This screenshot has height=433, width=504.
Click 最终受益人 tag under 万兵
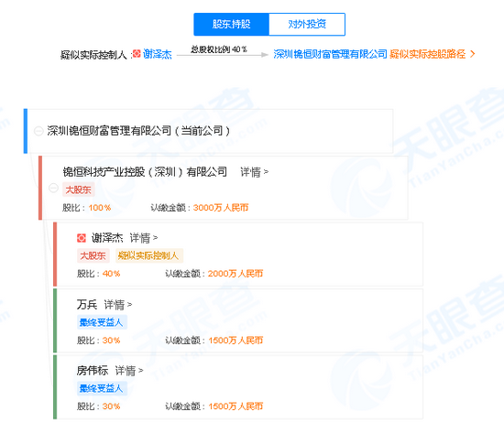(x=102, y=322)
